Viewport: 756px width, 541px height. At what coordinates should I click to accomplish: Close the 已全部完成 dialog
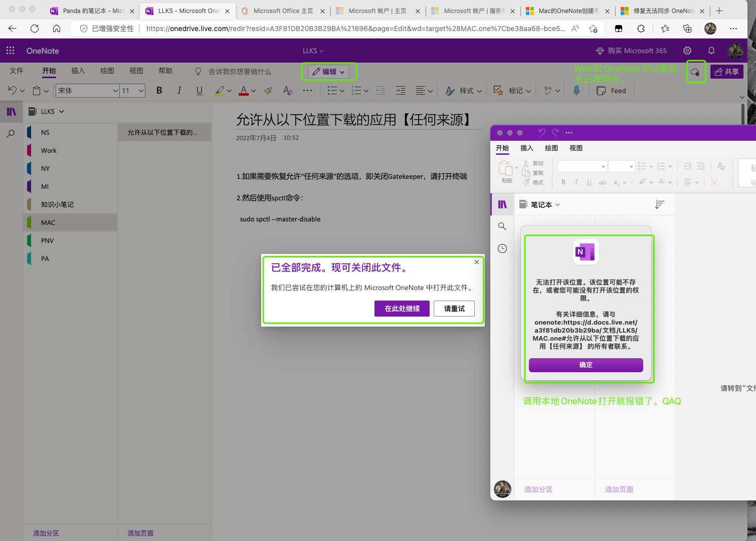pyautogui.click(x=477, y=262)
